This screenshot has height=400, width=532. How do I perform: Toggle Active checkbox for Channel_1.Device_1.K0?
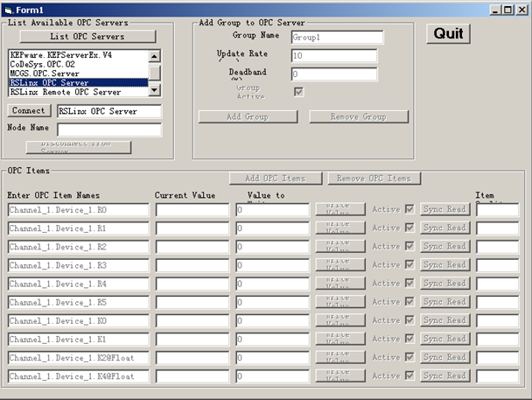coord(409,320)
